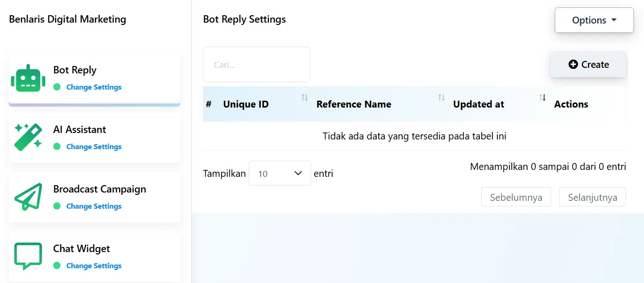Viewport: 644px width, 283px height.
Task: Focus the Cari search input field
Action: coord(257,65)
